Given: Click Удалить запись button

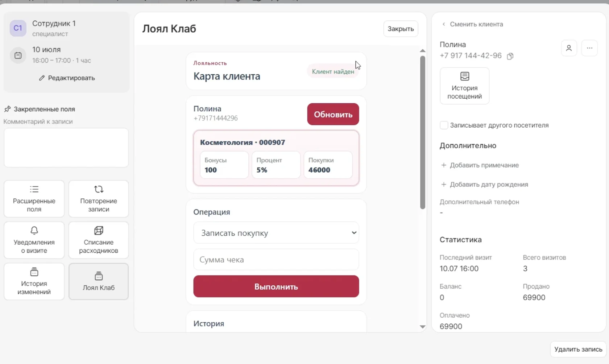Looking at the screenshot, I should pyautogui.click(x=578, y=349).
